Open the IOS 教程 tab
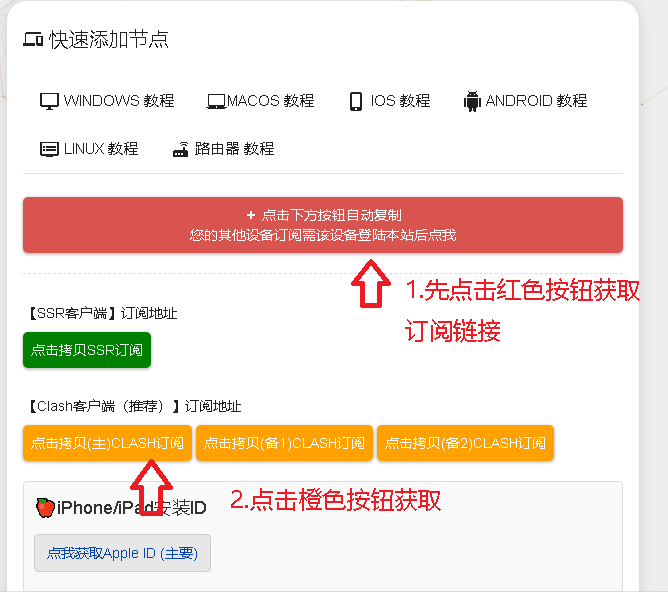This screenshot has height=592, width=668. tap(390, 101)
